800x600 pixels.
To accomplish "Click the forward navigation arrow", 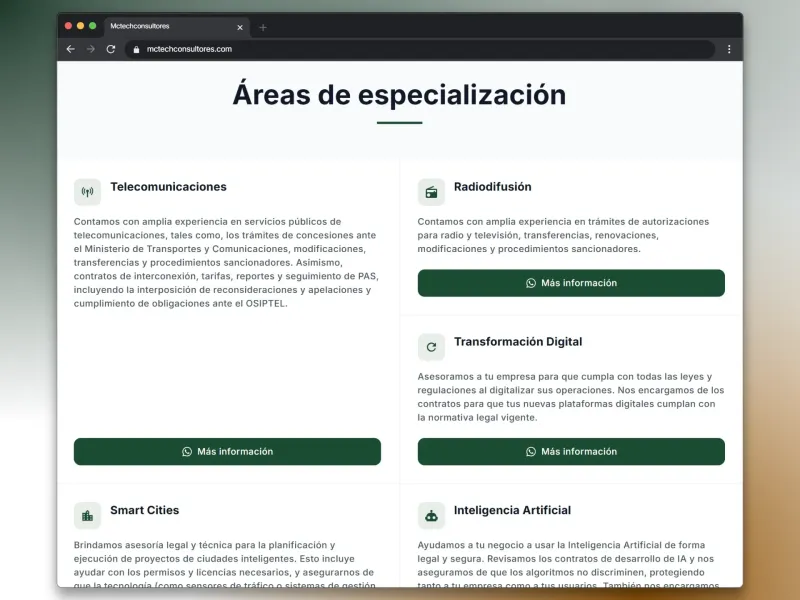I will coord(90,49).
